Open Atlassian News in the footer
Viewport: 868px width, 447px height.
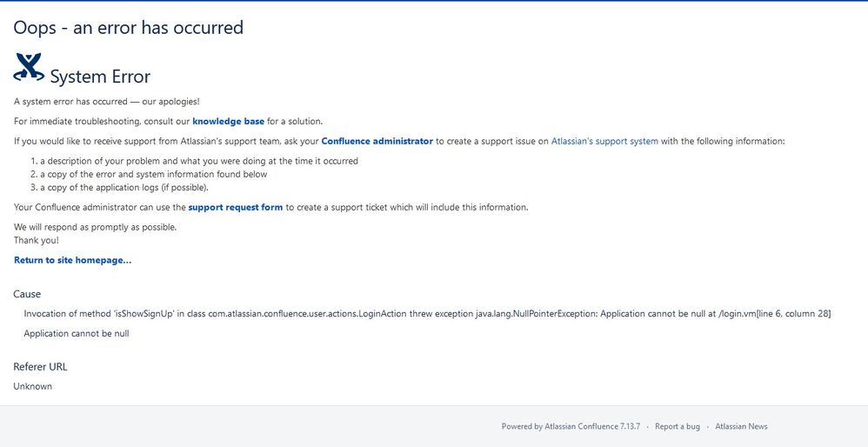[x=741, y=426]
